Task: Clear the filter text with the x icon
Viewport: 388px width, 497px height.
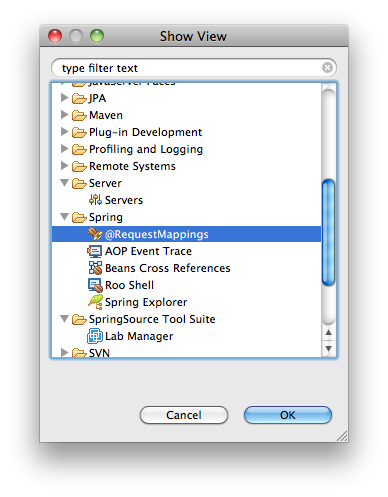Action: pyautogui.click(x=327, y=68)
